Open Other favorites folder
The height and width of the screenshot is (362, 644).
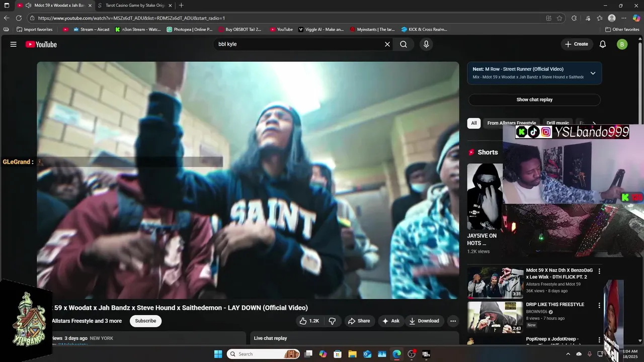click(622, 29)
